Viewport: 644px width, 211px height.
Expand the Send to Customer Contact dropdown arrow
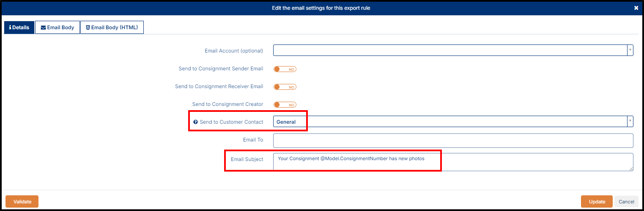[x=630, y=121]
